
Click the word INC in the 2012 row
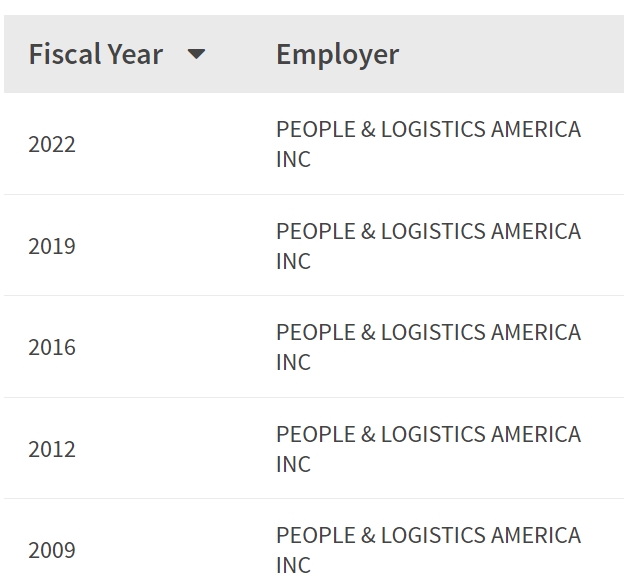coord(293,464)
